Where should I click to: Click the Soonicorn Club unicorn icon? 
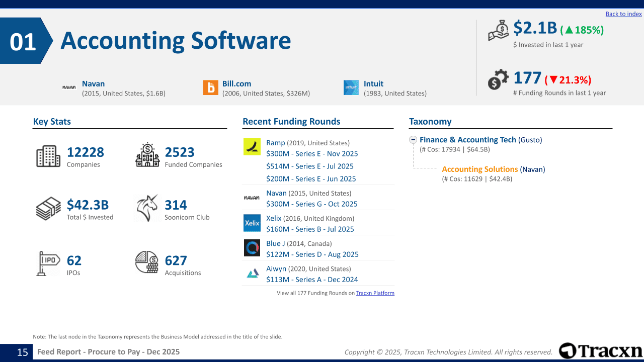pos(147,208)
